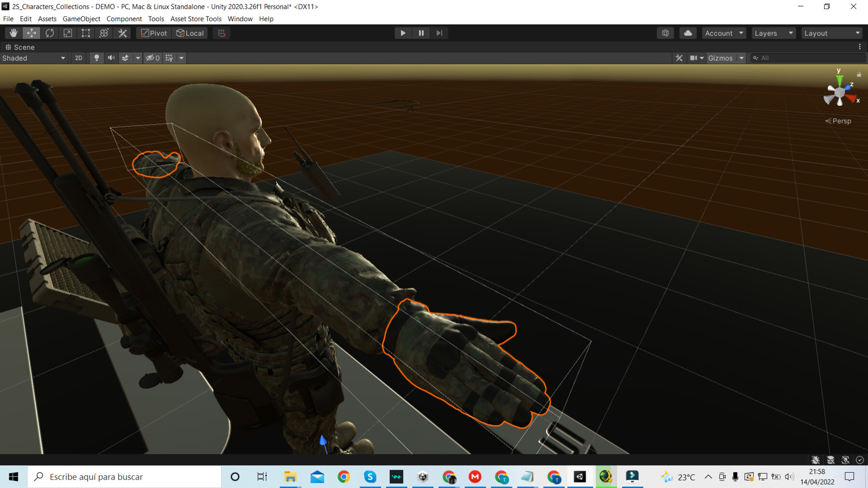The height and width of the screenshot is (488, 868).
Task: Expand the effects dropdown arrow
Action: tap(137, 58)
